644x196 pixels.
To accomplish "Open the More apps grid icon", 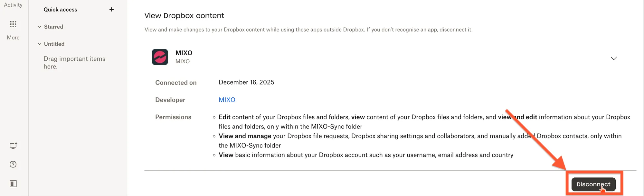I will [x=13, y=24].
